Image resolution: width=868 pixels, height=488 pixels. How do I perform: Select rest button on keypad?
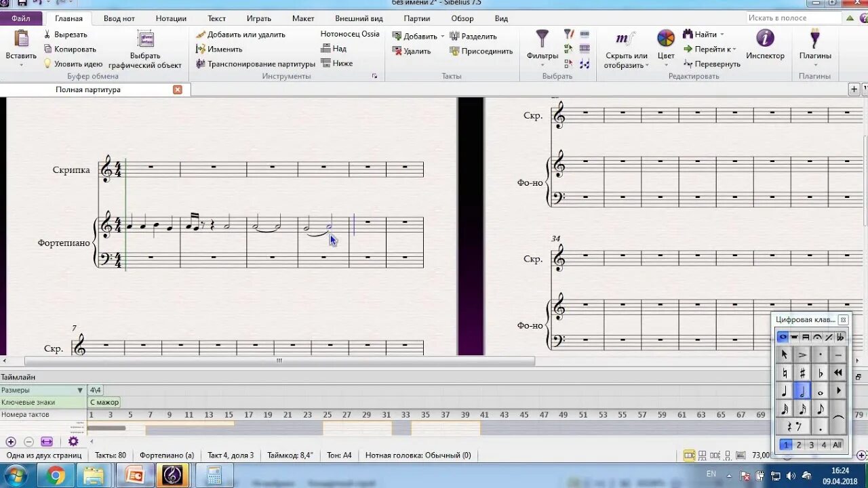pos(793,427)
